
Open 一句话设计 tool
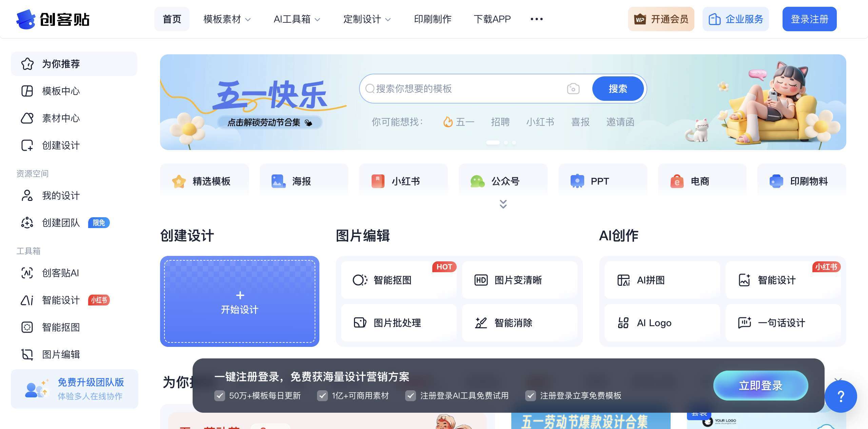point(782,323)
